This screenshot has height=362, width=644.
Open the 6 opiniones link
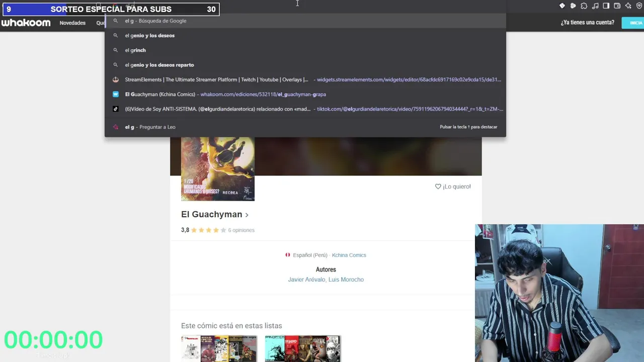coord(241,230)
